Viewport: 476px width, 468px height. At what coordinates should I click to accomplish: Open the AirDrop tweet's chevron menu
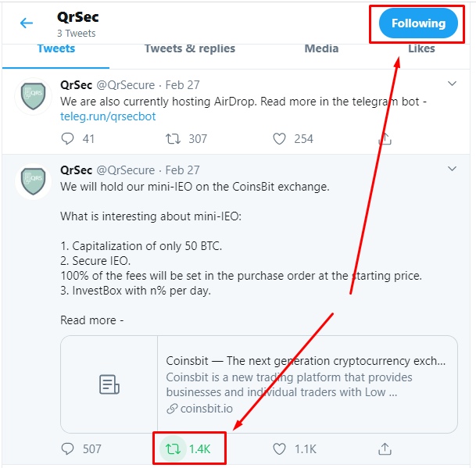[452, 84]
